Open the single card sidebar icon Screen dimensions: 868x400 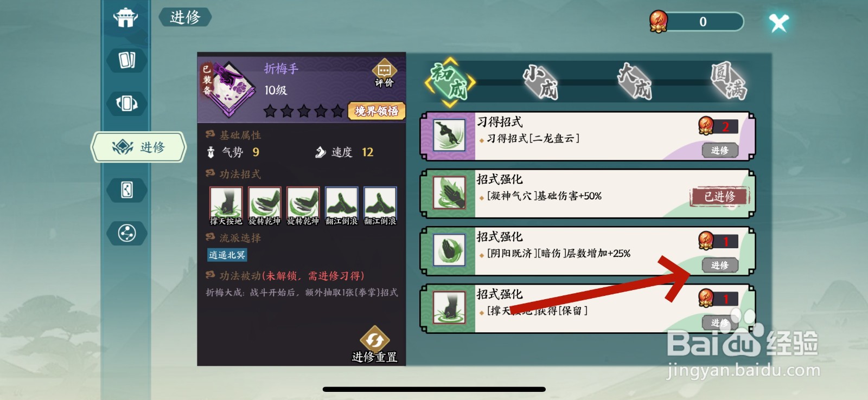(127, 190)
